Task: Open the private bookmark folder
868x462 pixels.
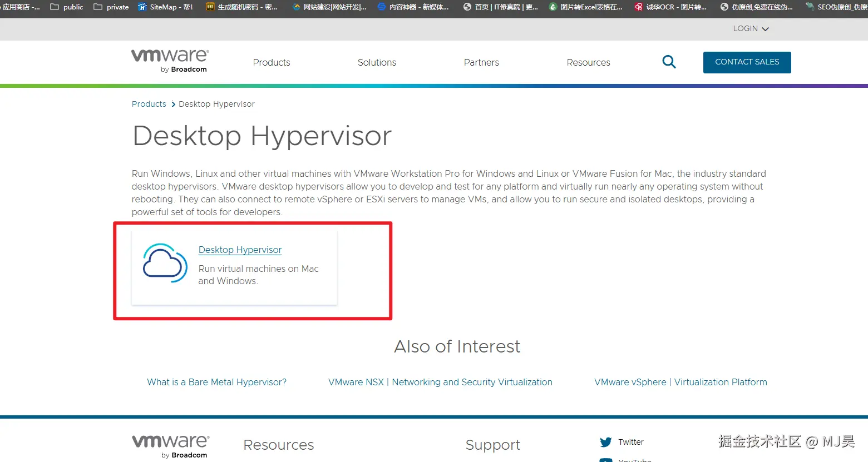Action: 111,7
